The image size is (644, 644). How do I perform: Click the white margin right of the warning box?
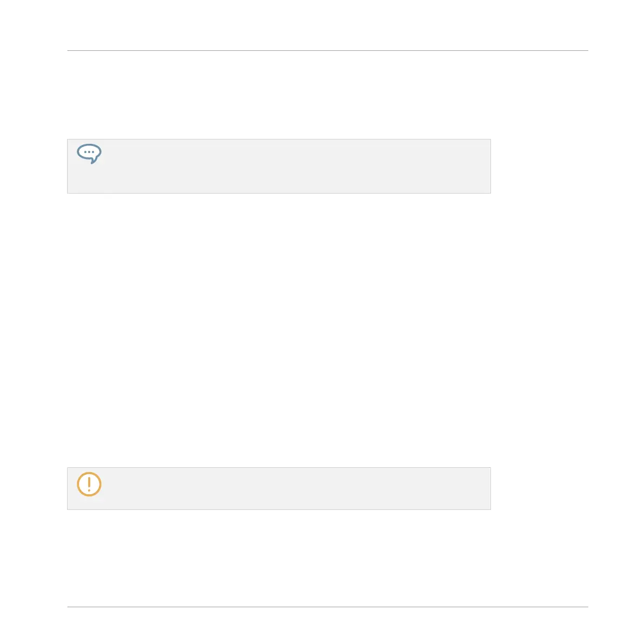coord(540,488)
